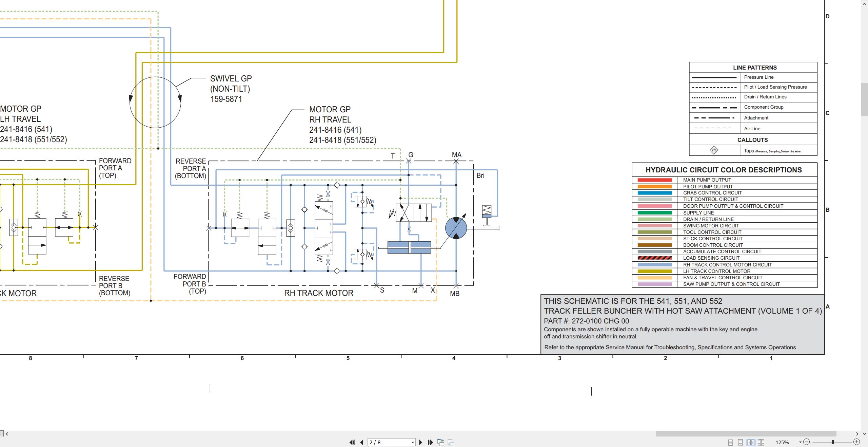
Task: Click the part number 159-5871
Action: [x=226, y=99]
